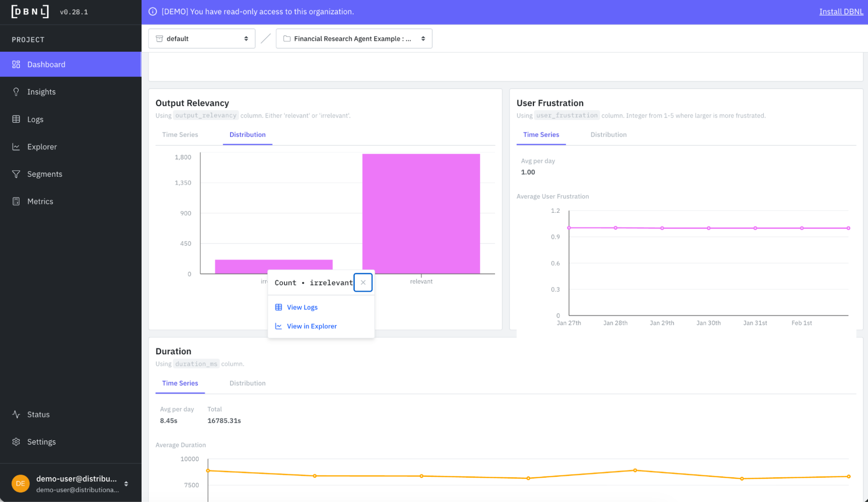Screen dimensions: 868x502
Task: Click the Logs table icon
Action: coord(16,119)
